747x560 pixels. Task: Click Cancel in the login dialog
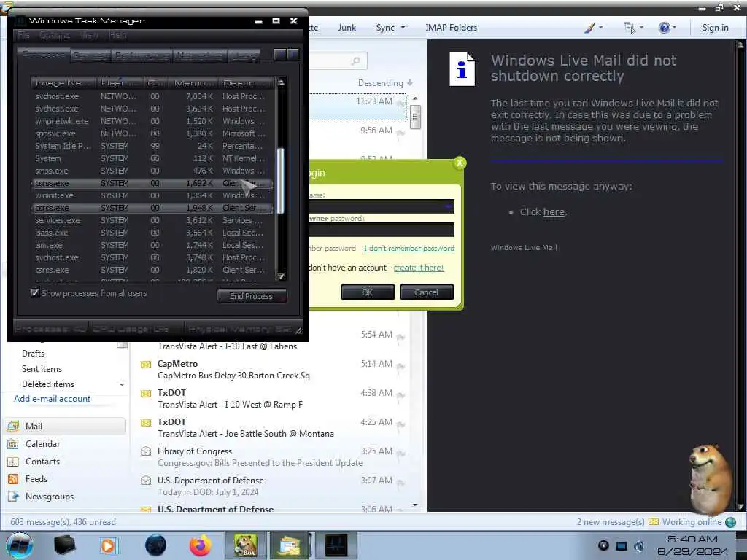tap(426, 292)
